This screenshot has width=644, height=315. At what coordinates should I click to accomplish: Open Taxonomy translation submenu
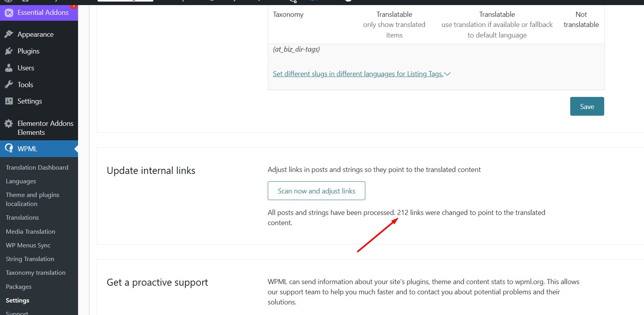click(36, 273)
